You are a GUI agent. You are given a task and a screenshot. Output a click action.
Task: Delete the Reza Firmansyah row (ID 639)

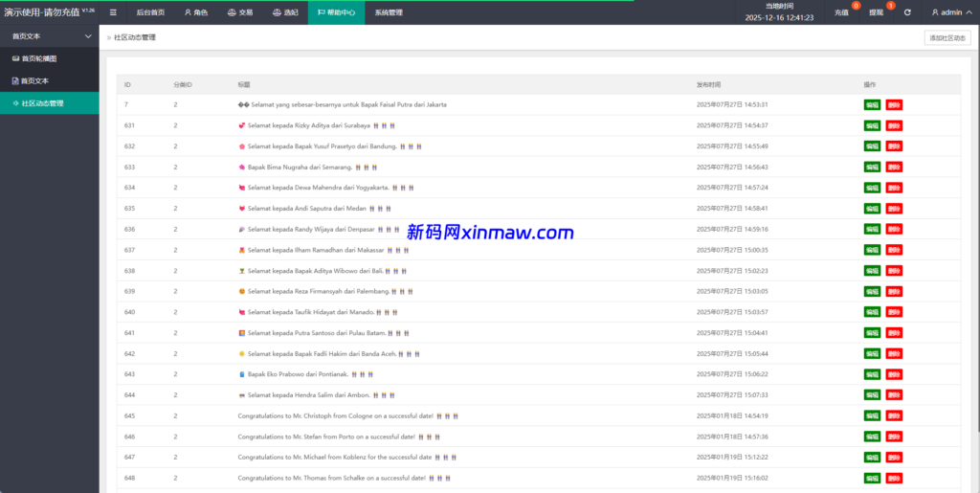(894, 291)
